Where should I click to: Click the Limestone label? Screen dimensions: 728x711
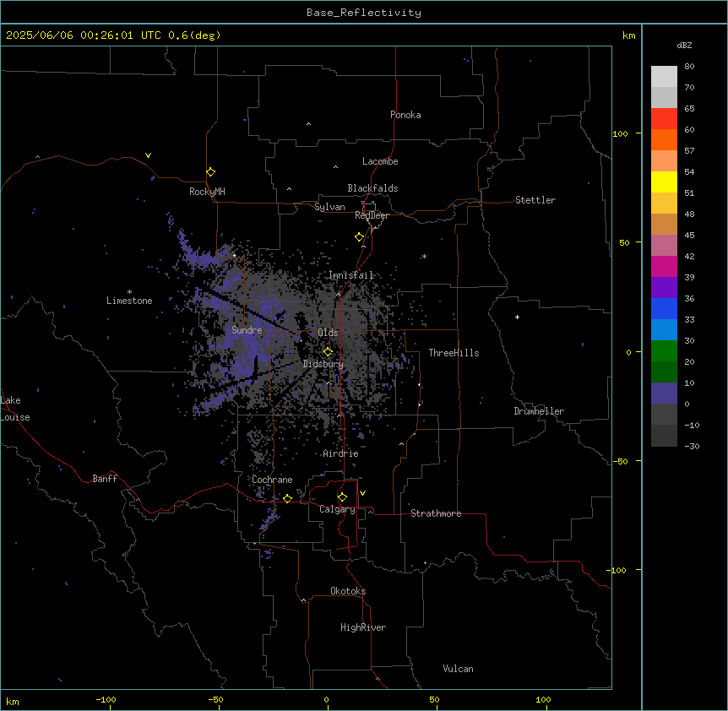pos(129,301)
